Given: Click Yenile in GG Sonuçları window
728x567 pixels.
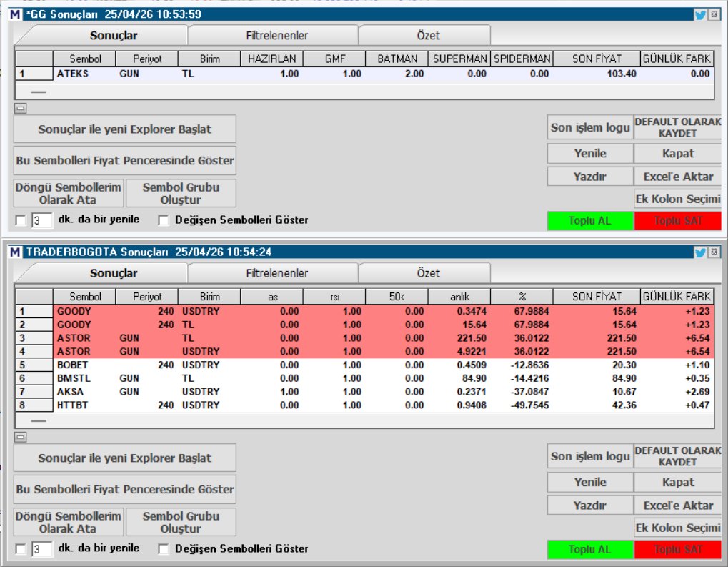Looking at the screenshot, I should point(590,153).
